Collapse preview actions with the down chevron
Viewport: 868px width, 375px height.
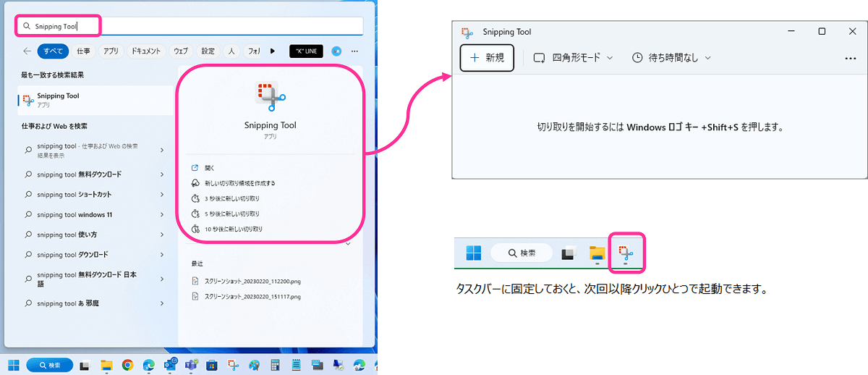349,244
